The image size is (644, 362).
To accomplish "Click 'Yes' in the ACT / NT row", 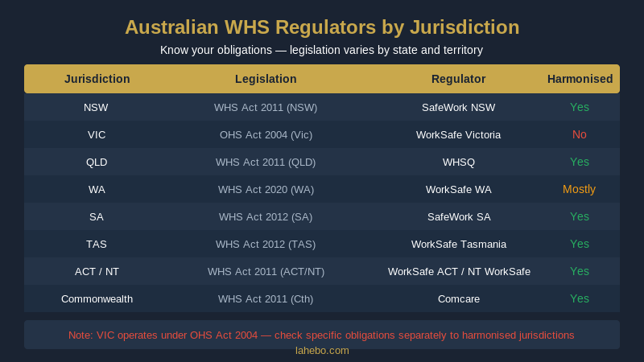I will coord(580,271).
